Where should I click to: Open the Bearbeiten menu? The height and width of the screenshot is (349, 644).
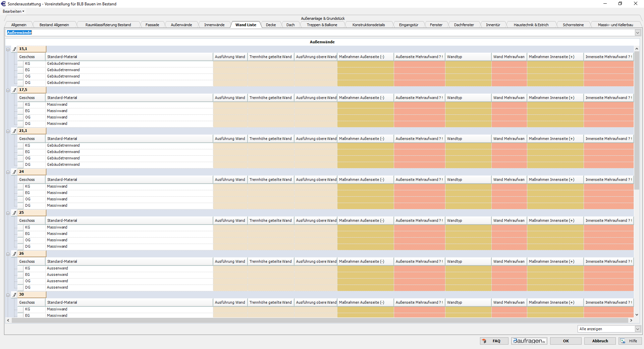tap(13, 11)
